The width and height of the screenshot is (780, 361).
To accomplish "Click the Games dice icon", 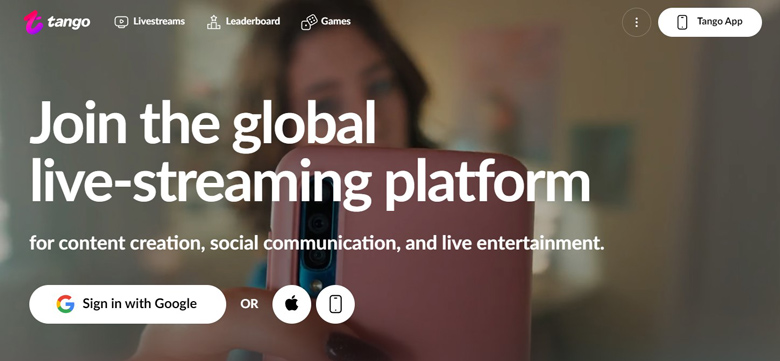I will 309,22.
